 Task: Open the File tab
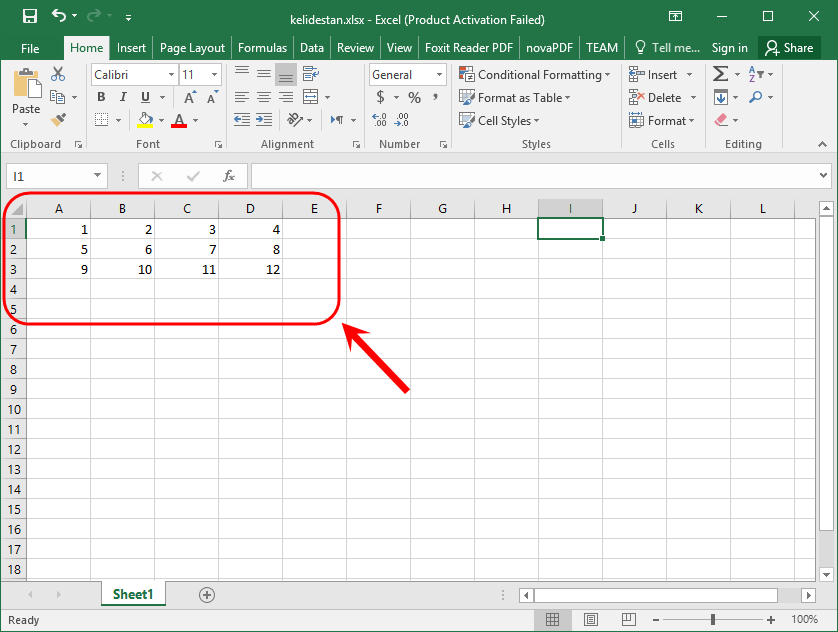(30, 48)
